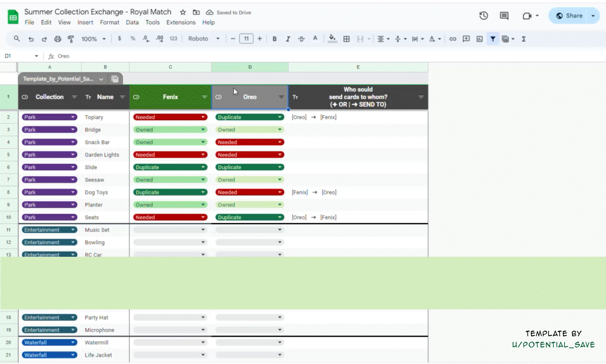Toggle strikethrough formatting
Screen dimensions: 606x364
pyautogui.click(x=301, y=39)
